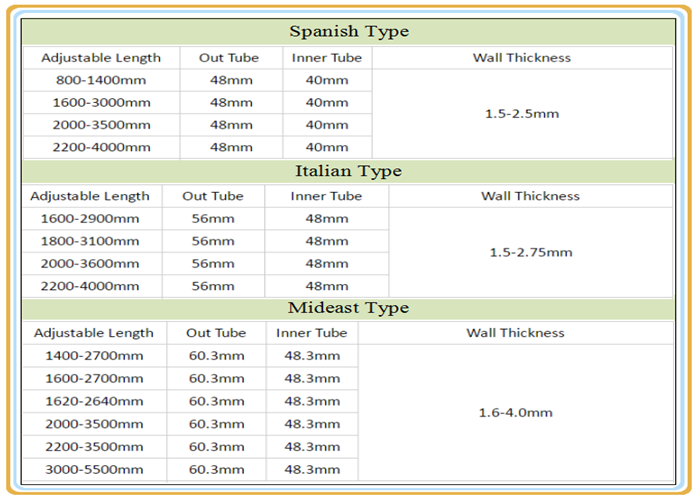Click the Mideast Type section header

(349, 308)
